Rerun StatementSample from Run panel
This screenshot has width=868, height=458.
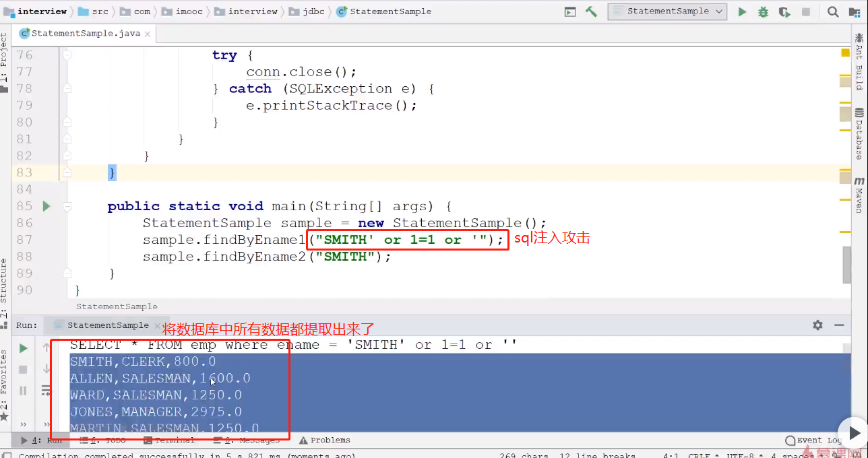coord(23,348)
